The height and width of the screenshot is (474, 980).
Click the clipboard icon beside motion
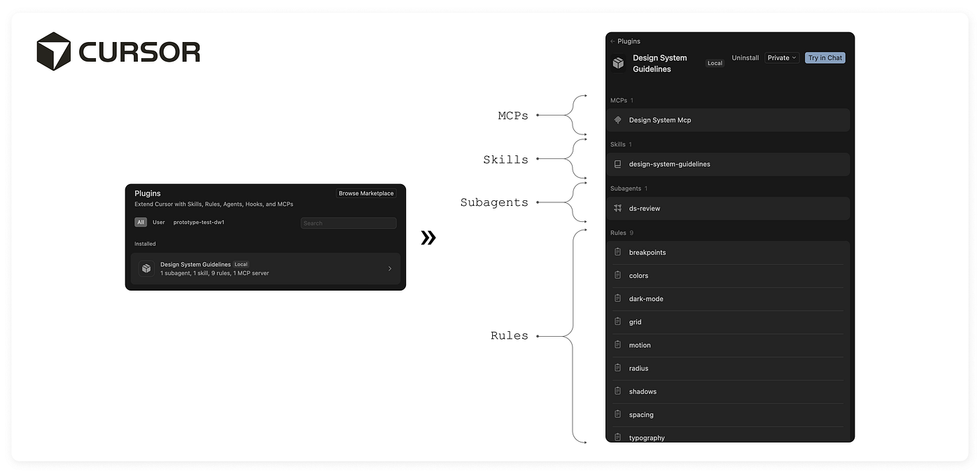tap(617, 344)
